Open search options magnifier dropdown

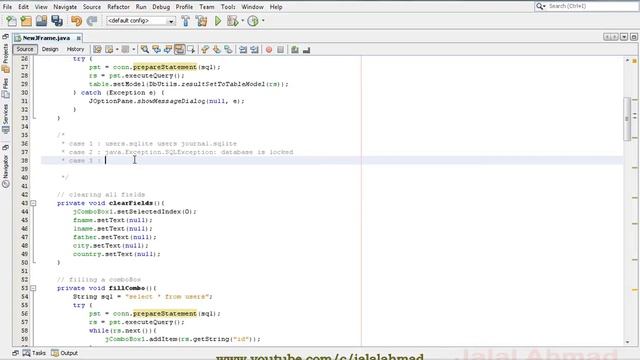541,6
